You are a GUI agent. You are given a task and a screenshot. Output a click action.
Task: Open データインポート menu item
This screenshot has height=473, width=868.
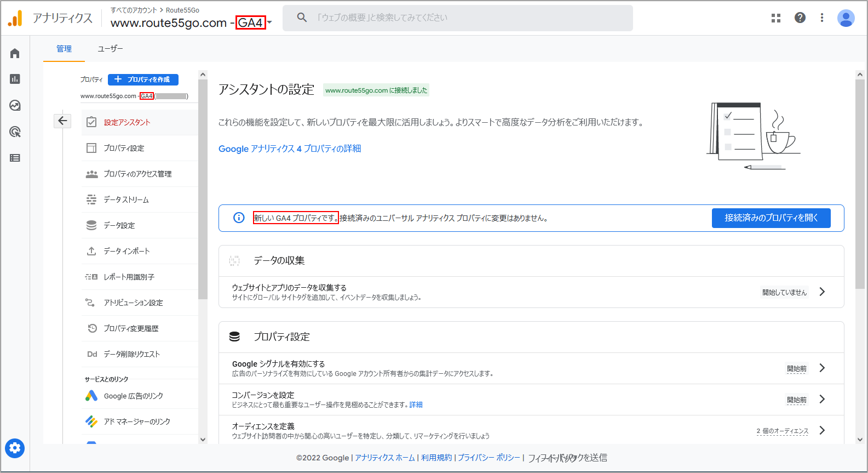coord(140,251)
